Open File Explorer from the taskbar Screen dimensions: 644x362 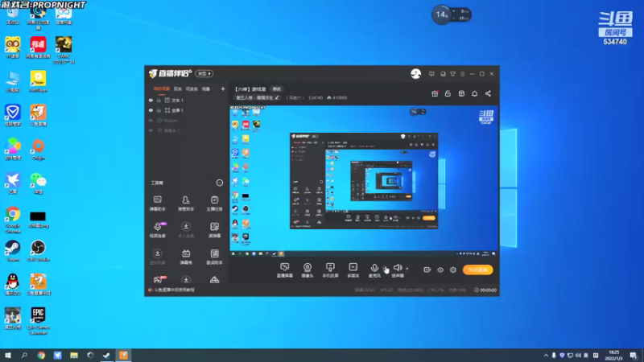[x=74, y=356]
